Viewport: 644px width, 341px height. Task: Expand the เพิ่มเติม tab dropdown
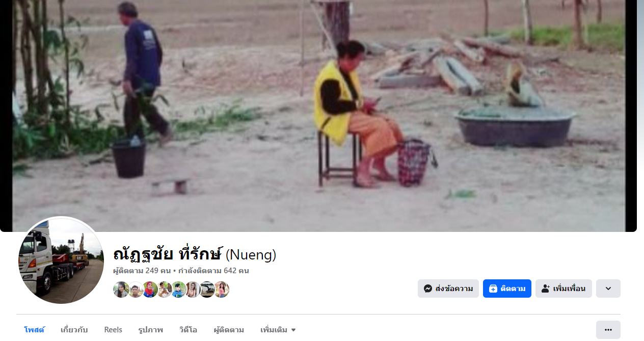[x=278, y=330]
